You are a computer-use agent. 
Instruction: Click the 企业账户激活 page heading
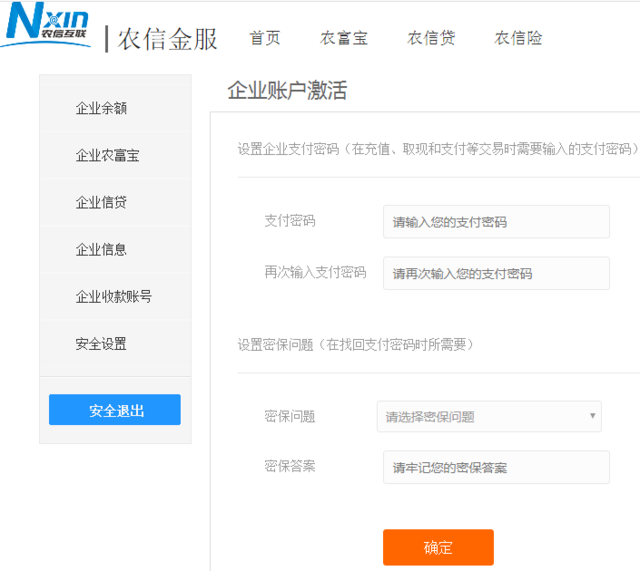click(287, 91)
